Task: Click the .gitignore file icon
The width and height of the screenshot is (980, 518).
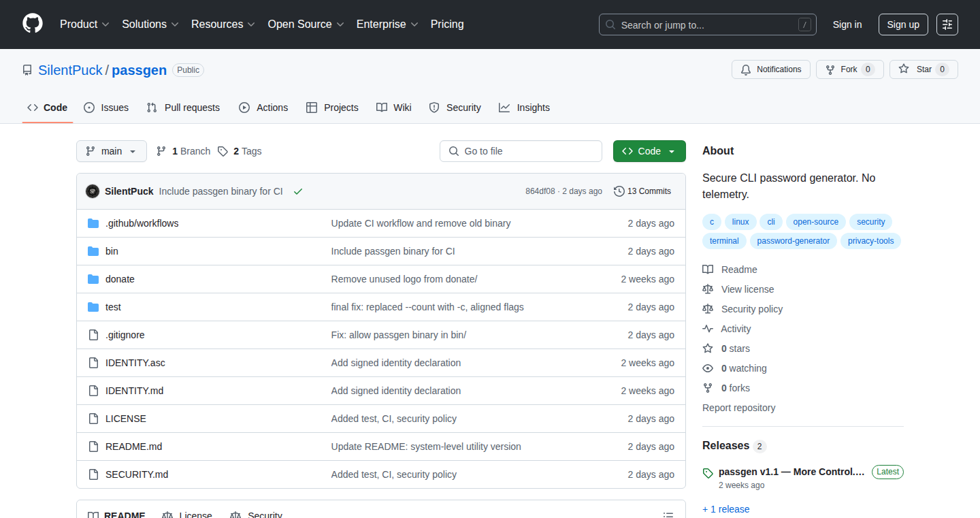Action: click(93, 335)
